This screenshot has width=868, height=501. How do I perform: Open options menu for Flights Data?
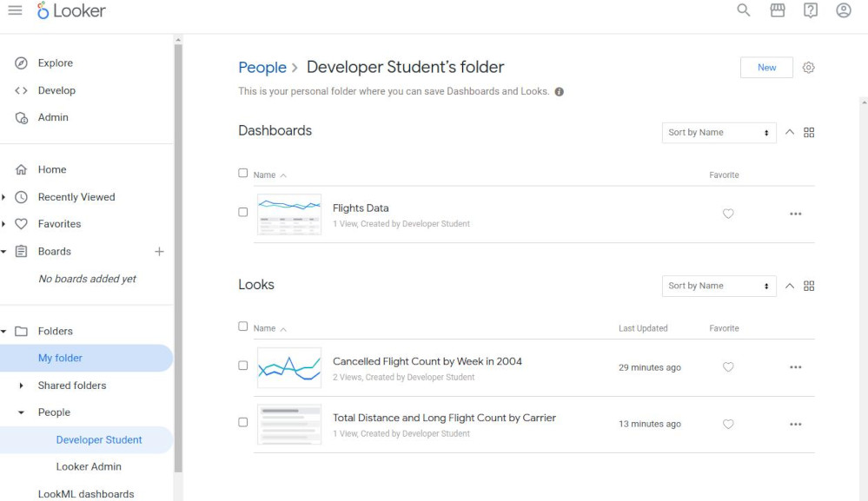pos(796,214)
